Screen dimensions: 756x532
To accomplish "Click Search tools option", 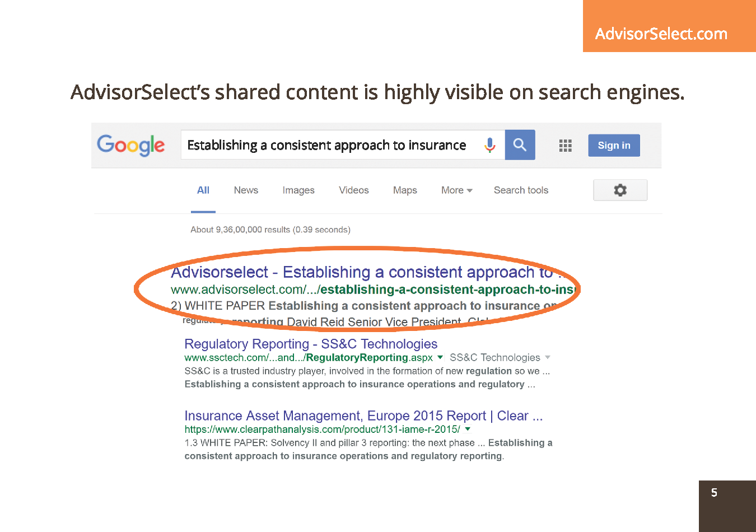I will (x=521, y=190).
